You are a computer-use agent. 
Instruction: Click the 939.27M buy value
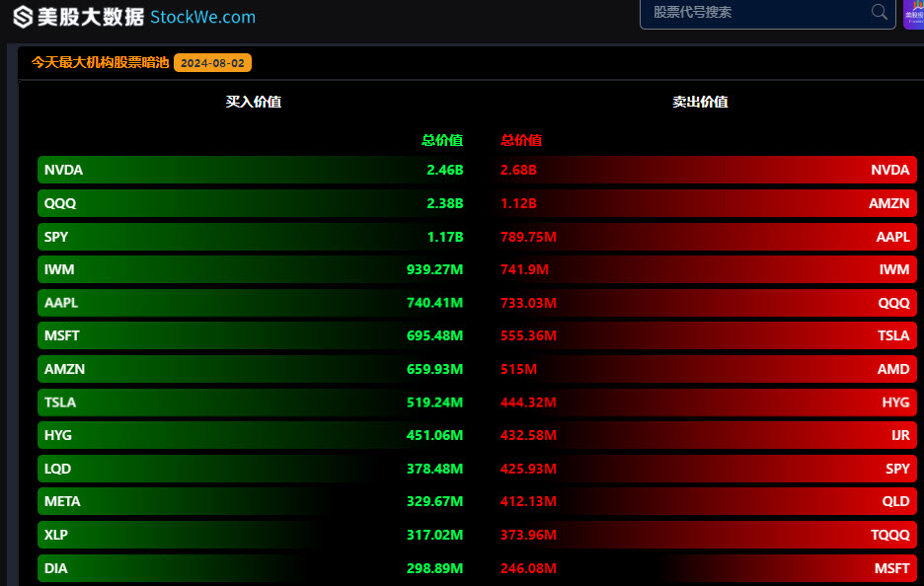point(435,269)
